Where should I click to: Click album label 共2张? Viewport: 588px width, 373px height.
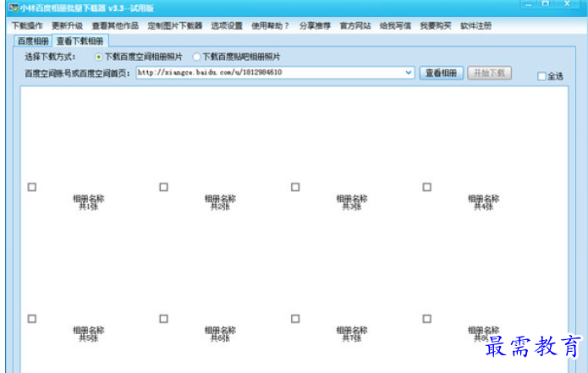[x=220, y=206]
